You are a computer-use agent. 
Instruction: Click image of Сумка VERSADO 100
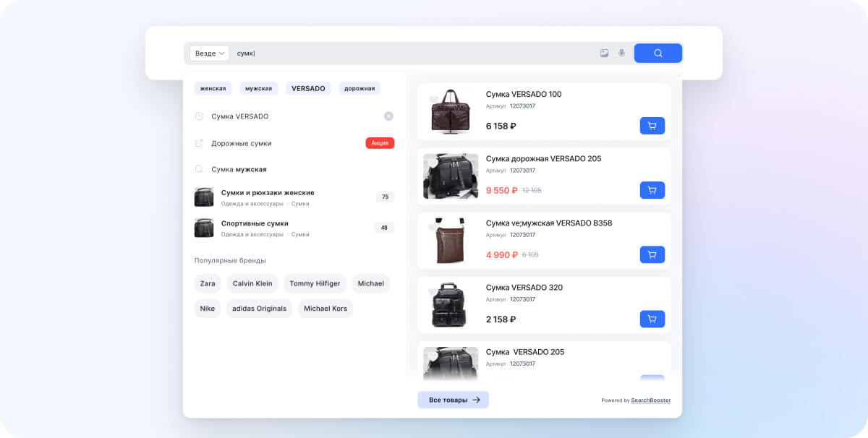point(451,112)
